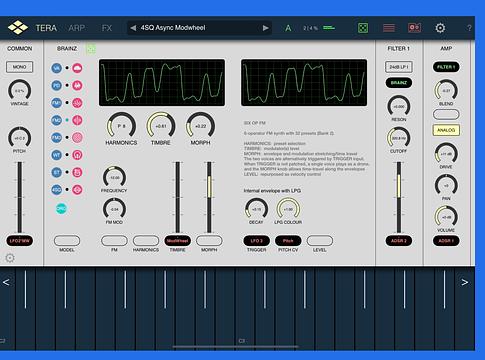The image size is (485, 360).
Task: Click the pink icon beside 4SQ
Action: click(x=77, y=190)
